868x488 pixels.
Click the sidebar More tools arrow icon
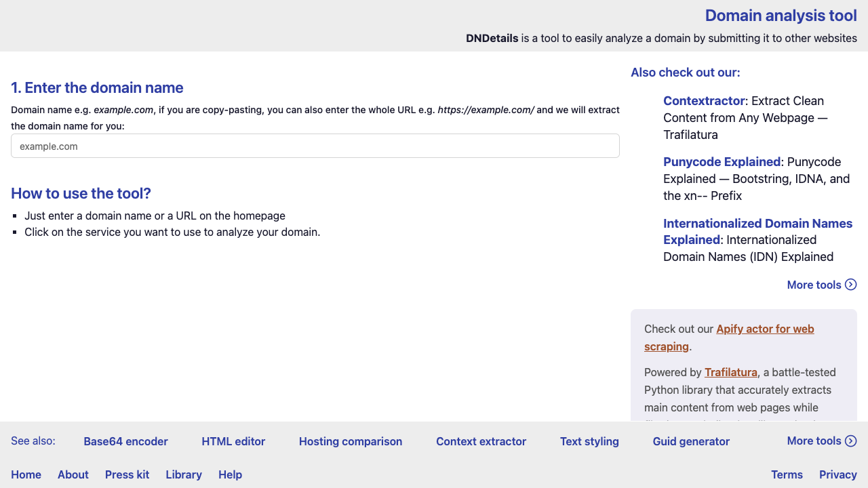pyautogui.click(x=850, y=285)
